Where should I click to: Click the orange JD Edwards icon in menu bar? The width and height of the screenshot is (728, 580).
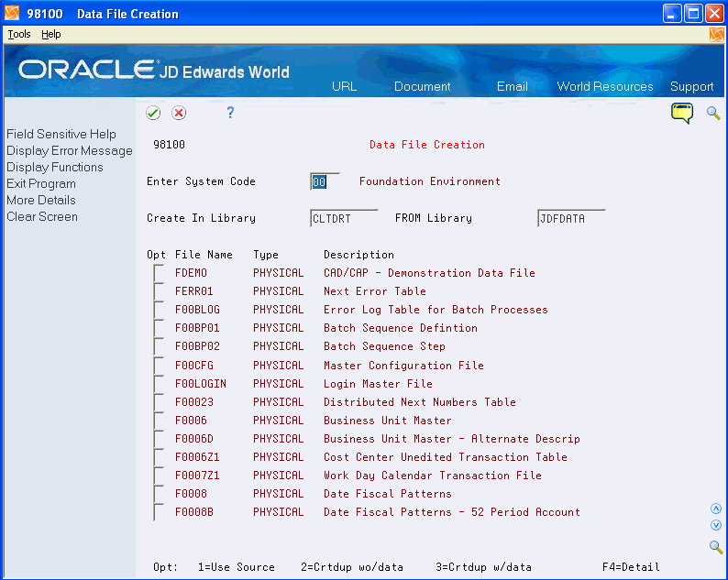pos(716,35)
